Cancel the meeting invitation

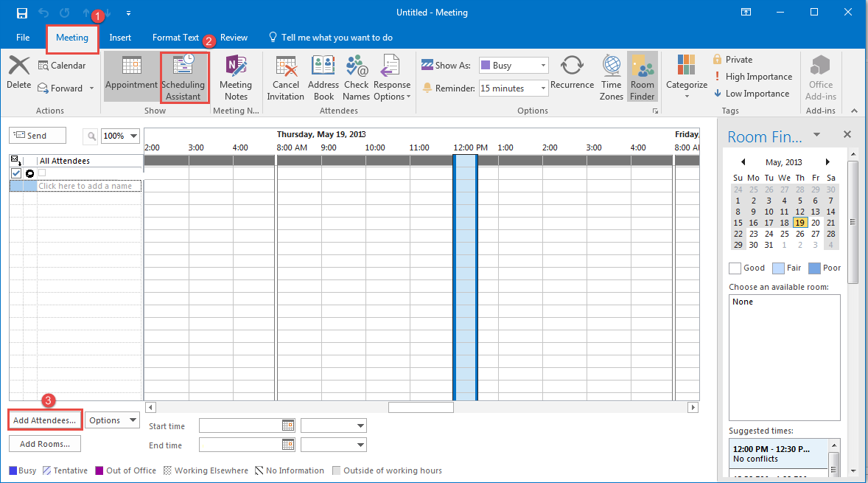pyautogui.click(x=286, y=77)
